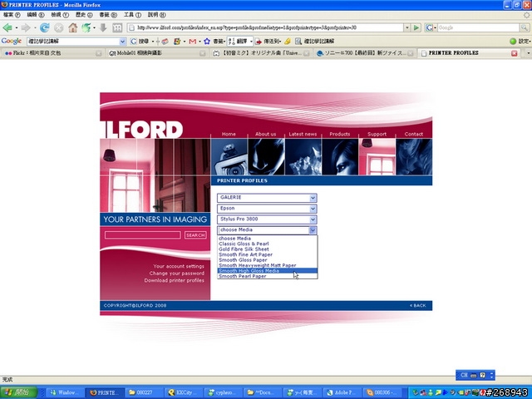Switch to the Flickr tab

52,53
